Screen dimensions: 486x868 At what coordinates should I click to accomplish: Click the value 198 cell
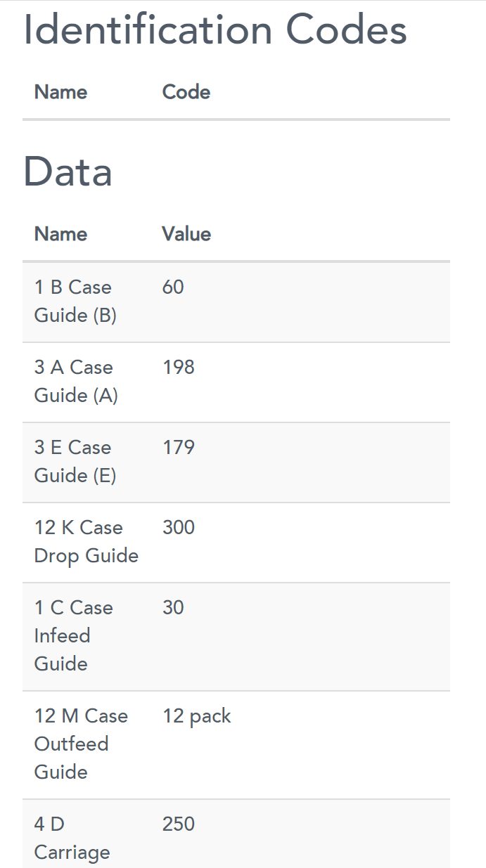(179, 368)
